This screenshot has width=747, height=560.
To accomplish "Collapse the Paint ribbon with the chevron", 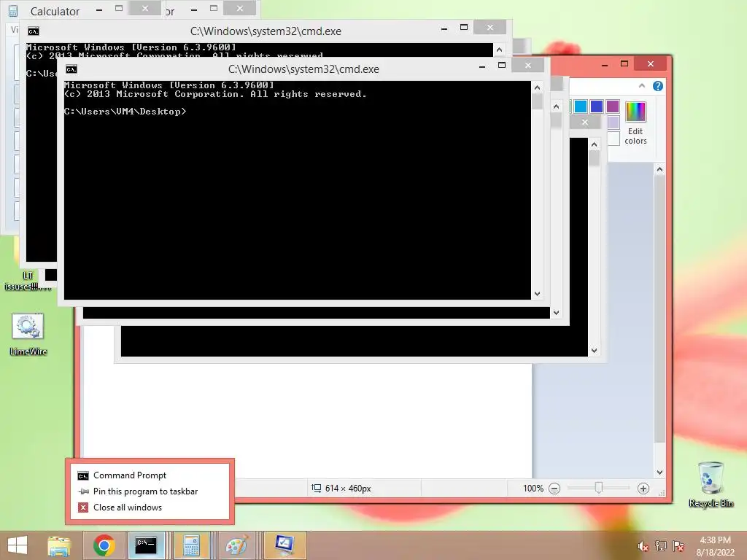I will pos(642,86).
